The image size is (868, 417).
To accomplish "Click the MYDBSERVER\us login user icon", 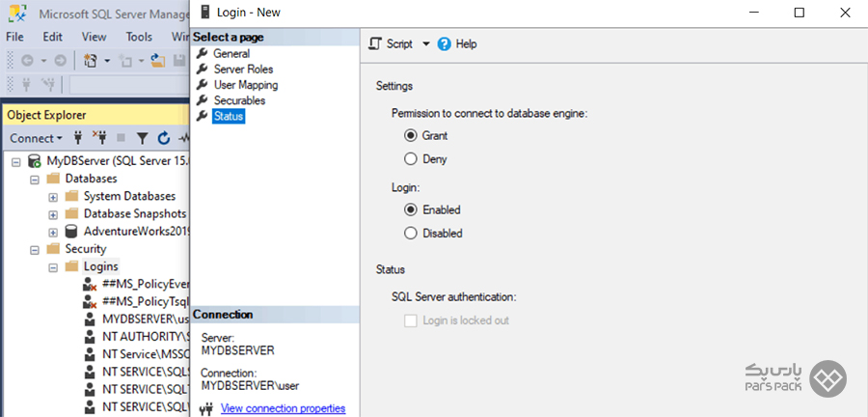I will pos(89,320).
